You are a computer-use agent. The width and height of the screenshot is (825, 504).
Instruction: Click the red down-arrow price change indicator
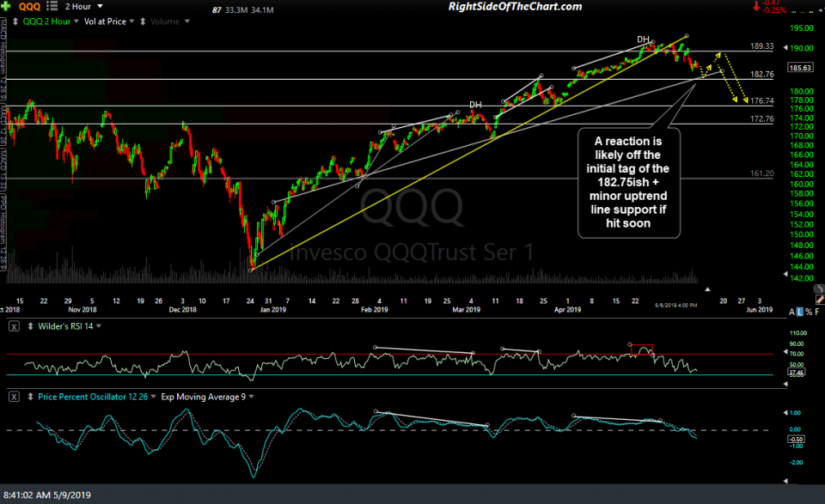click(x=756, y=8)
